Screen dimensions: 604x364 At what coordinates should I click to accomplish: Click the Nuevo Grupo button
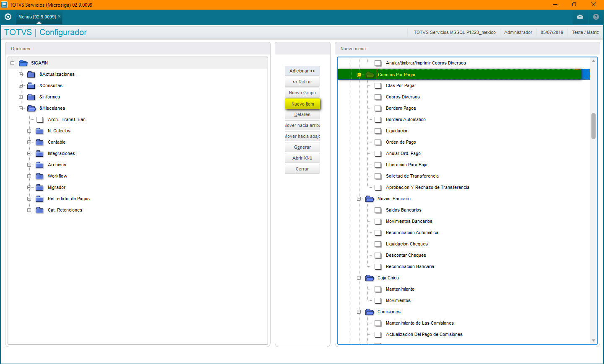[302, 93]
